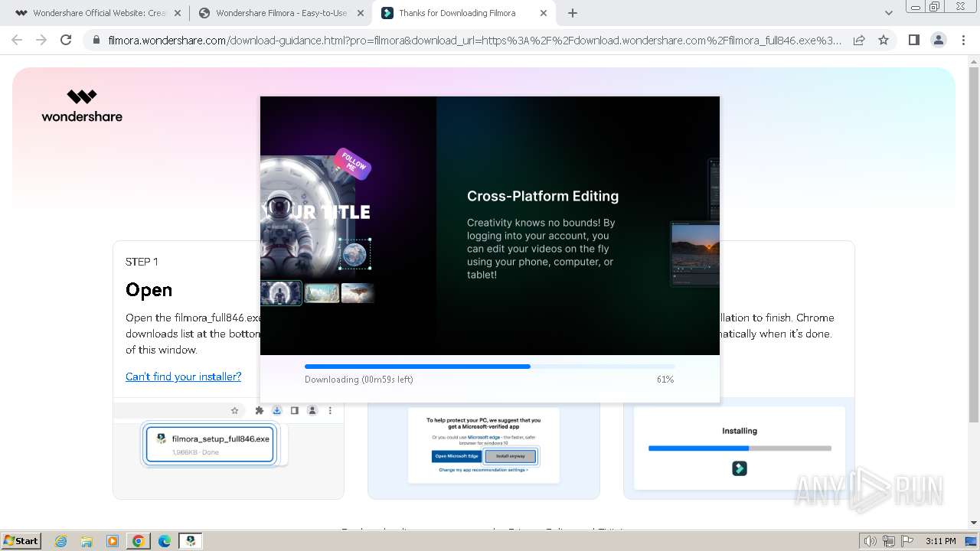Open File Explorer from taskbar
The image size is (980, 551).
[87, 541]
